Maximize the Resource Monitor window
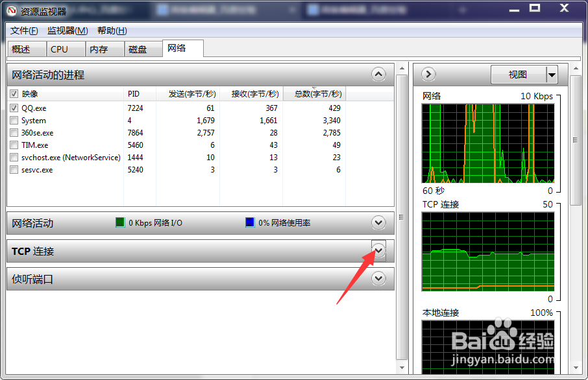This screenshot has width=588, height=380. coord(535,8)
